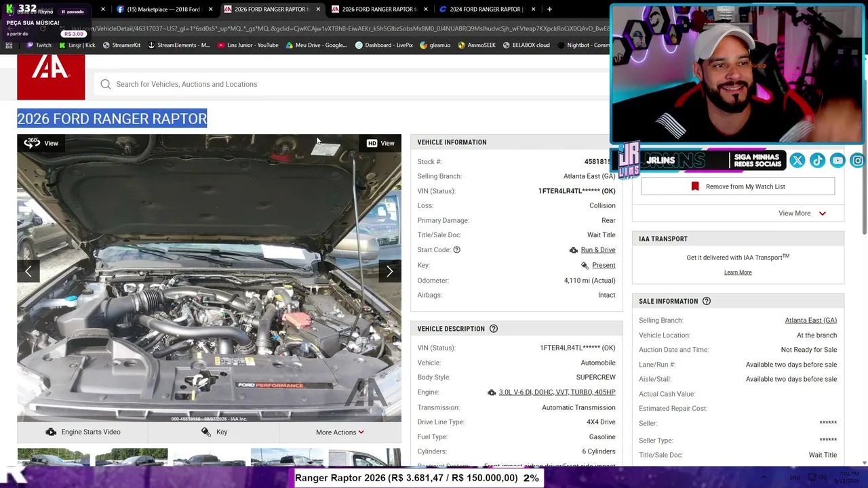Open the YouTube social icon on overlay
This screenshot has height=488, width=868.
pos(838,161)
